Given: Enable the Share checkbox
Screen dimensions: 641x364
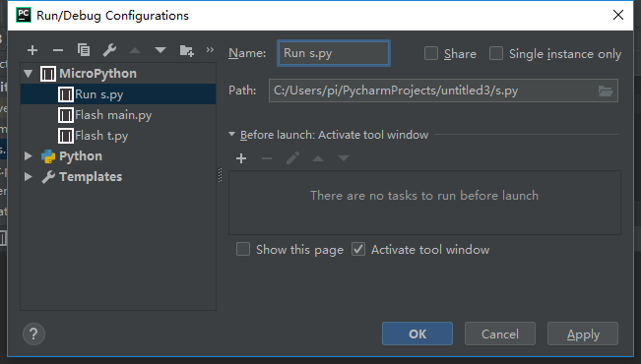Looking at the screenshot, I should [x=431, y=53].
